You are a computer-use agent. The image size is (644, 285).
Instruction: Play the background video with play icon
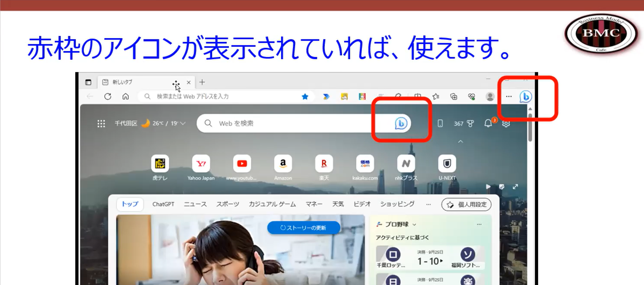[489, 187]
